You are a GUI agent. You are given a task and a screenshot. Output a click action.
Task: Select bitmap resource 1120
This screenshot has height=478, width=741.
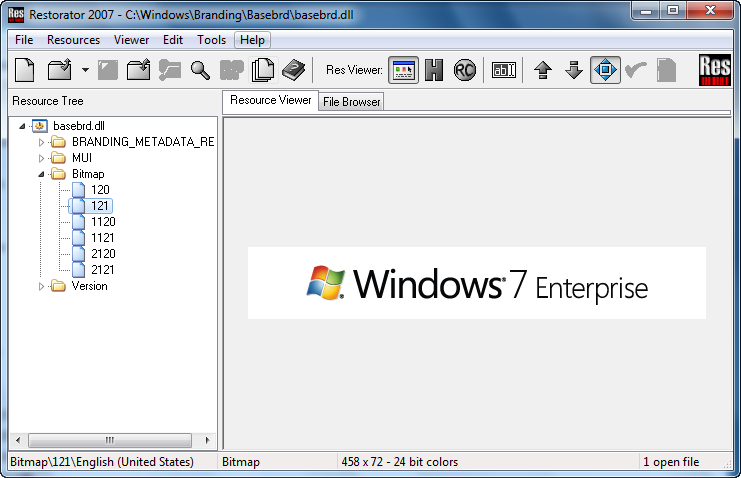click(103, 222)
